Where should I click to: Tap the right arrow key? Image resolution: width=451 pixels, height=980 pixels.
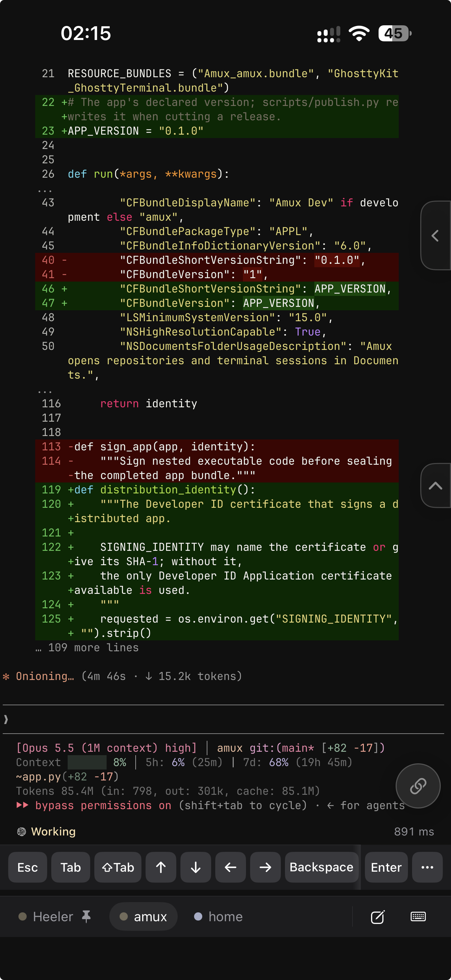pos(265,867)
